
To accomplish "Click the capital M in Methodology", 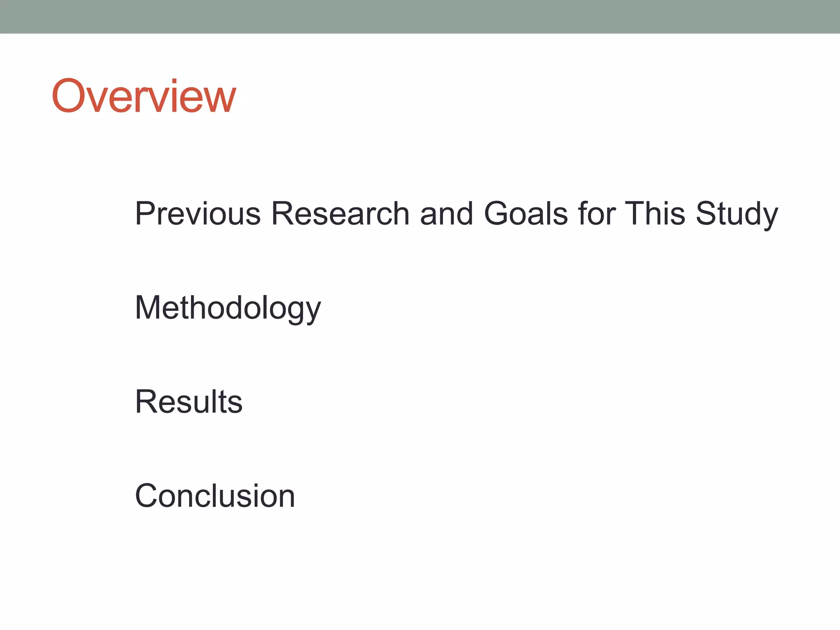I will tap(148, 308).
